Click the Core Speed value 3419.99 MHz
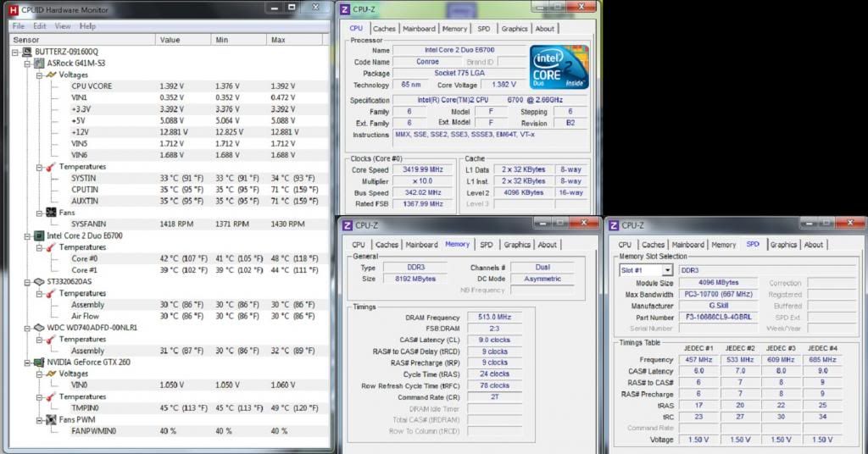 424,169
